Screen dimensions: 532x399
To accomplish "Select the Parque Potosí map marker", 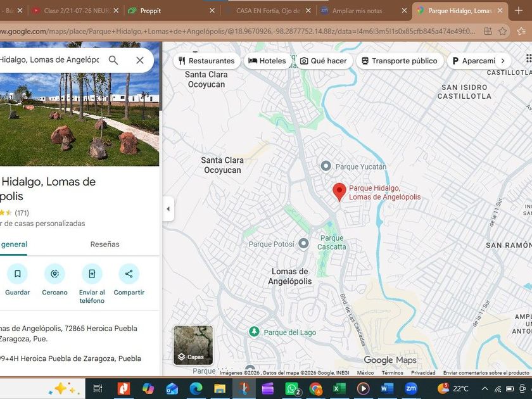I will (303, 243).
